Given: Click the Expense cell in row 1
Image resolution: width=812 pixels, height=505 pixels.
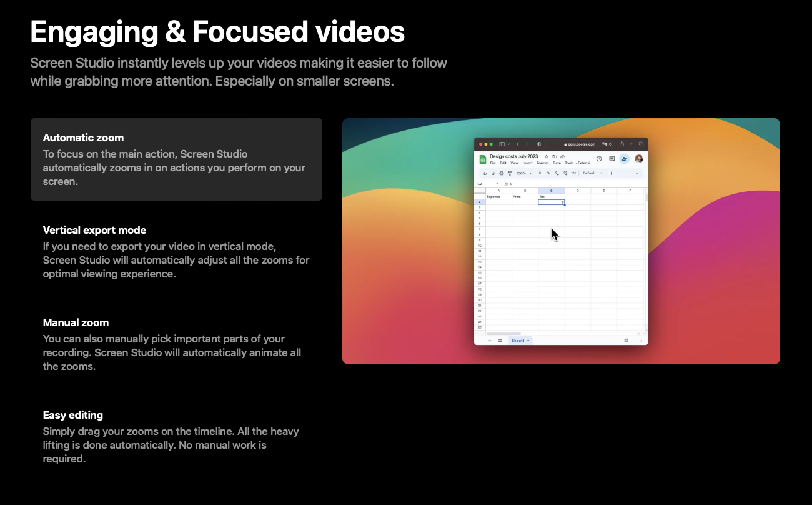Looking at the screenshot, I should coord(499,197).
